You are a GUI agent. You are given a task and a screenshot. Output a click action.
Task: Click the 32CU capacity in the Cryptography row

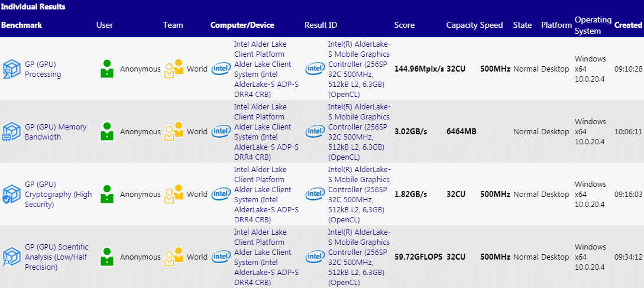click(x=456, y=195)
